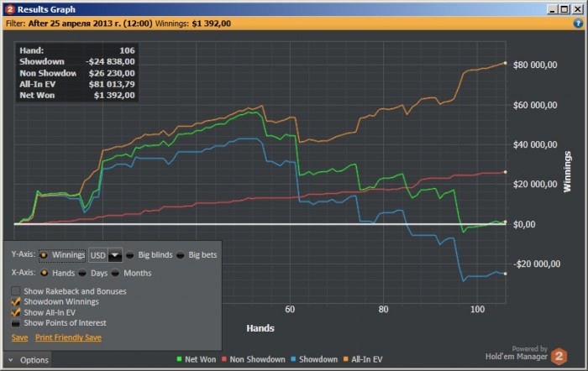Screen dimensions: 588x371
Task: Click the Save link
Action: (19, 337)
